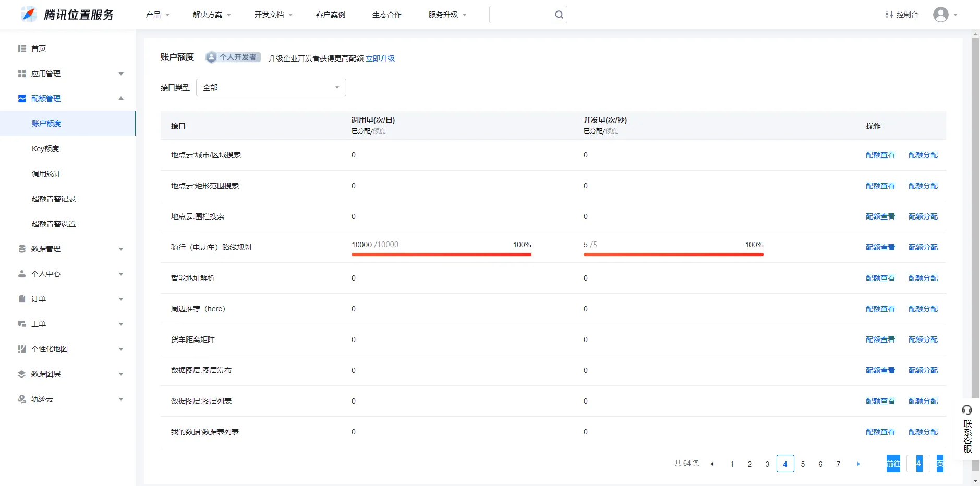Click the 立即升级 upgrade link

point(380,58)
